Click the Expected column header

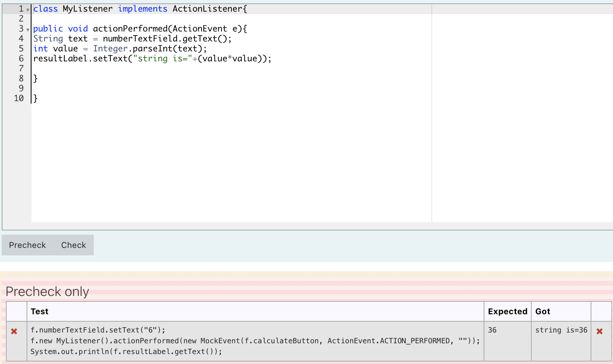click(507, 311)
